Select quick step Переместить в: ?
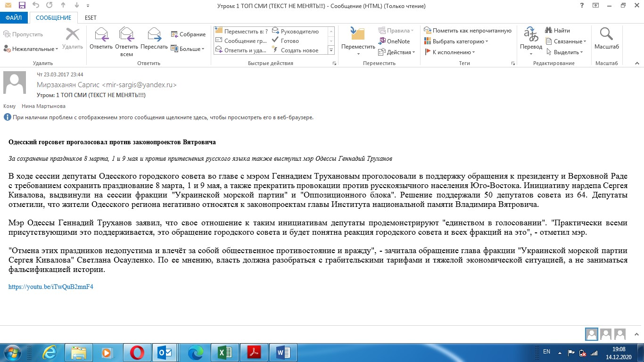This screenshot has height=362, width=644. [x=242, y=32]
